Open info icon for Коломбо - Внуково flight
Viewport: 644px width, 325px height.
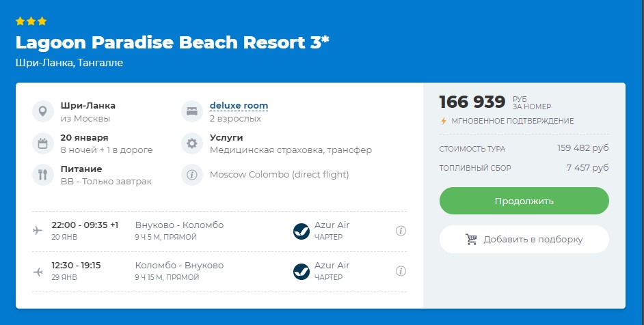pyautogui.click(x=401, y=271)
